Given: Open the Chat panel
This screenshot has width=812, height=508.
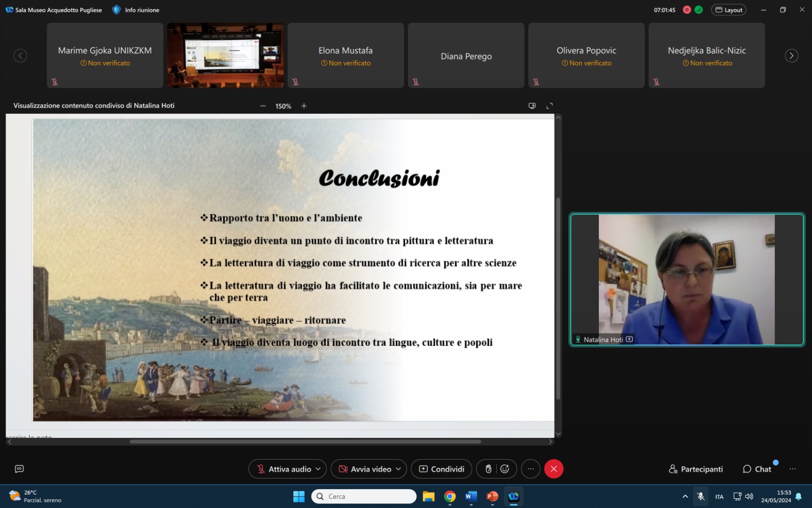Looking at the screenshot, I should point(757,469).
